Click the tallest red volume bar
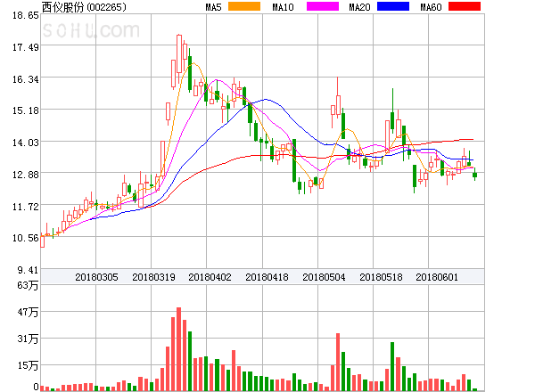Viewport: 535px width, 392px height. [x=179, y=349]
